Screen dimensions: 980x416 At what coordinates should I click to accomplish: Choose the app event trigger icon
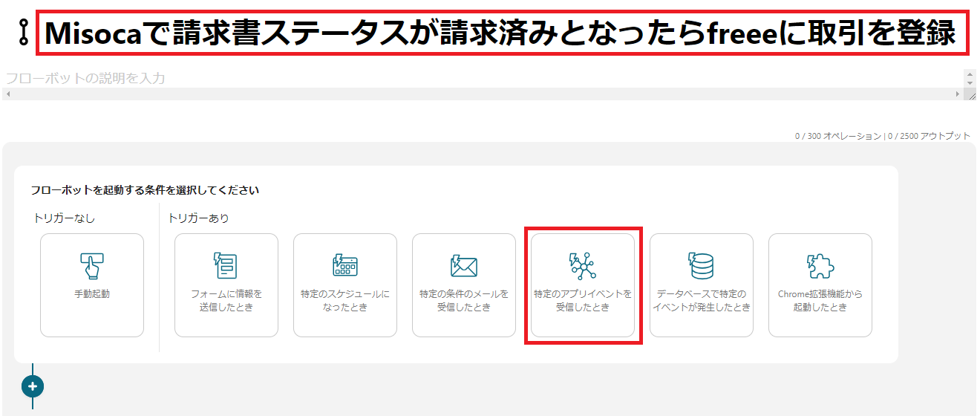point(582,265)
